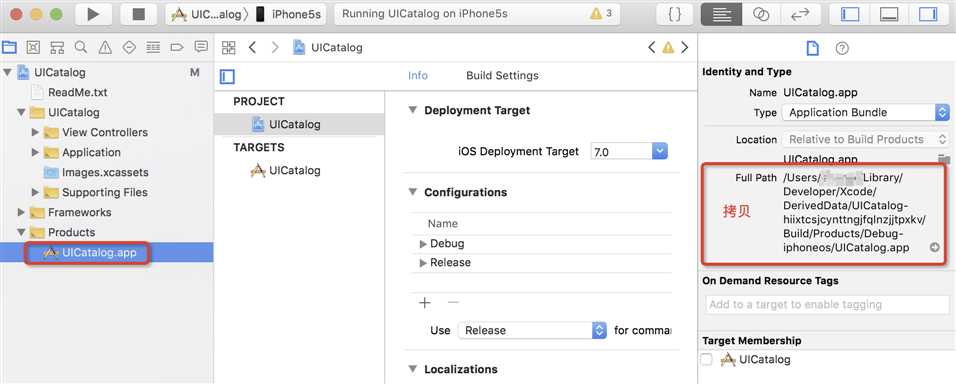The height and width of the screenshot is (384, 956).
Task: Add a configuration with plus button
Action: (x=425, y=303)
